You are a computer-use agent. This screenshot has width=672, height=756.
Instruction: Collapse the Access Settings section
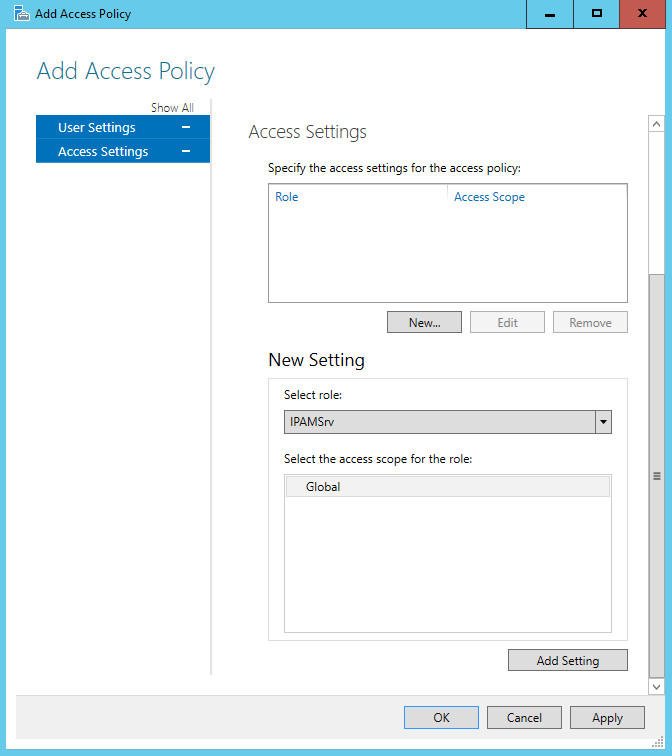click(x=186, y=151)
